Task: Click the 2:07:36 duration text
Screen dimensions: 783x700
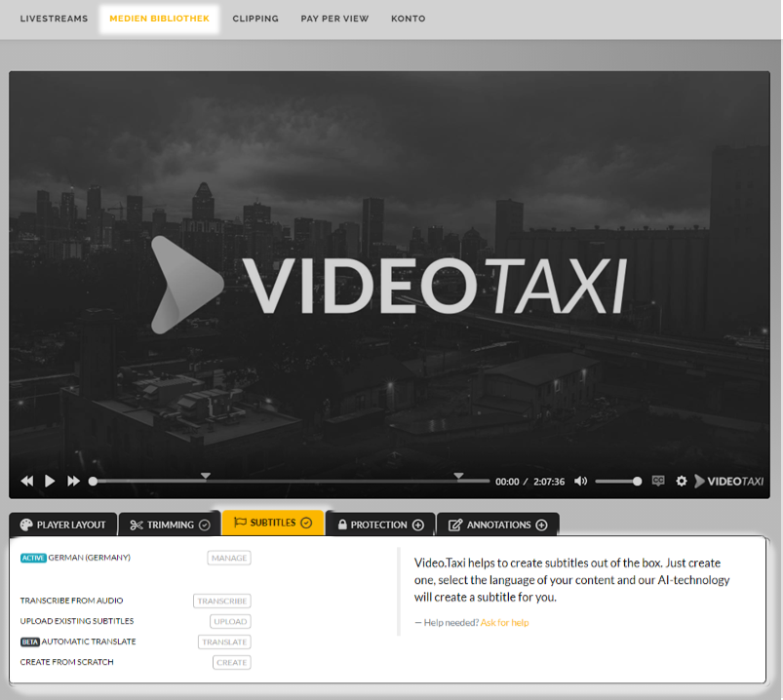Action: click(x=549, y=482)
